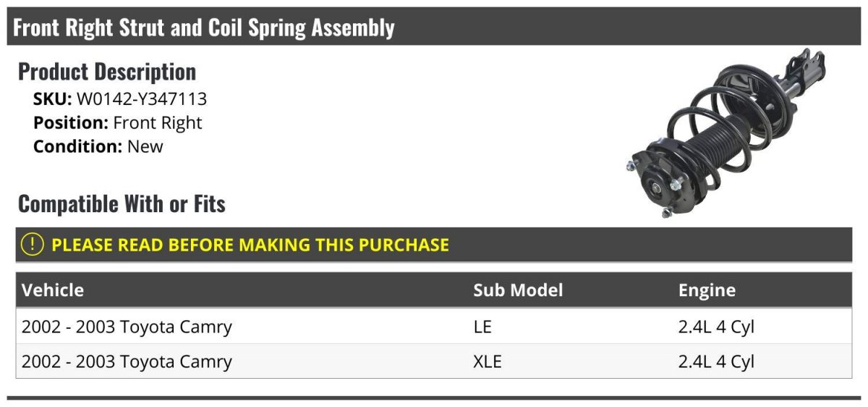This screenshot has height=407, width=868.
Task: Sort by the Sub Model column header
Action: [x=518, y=290]
